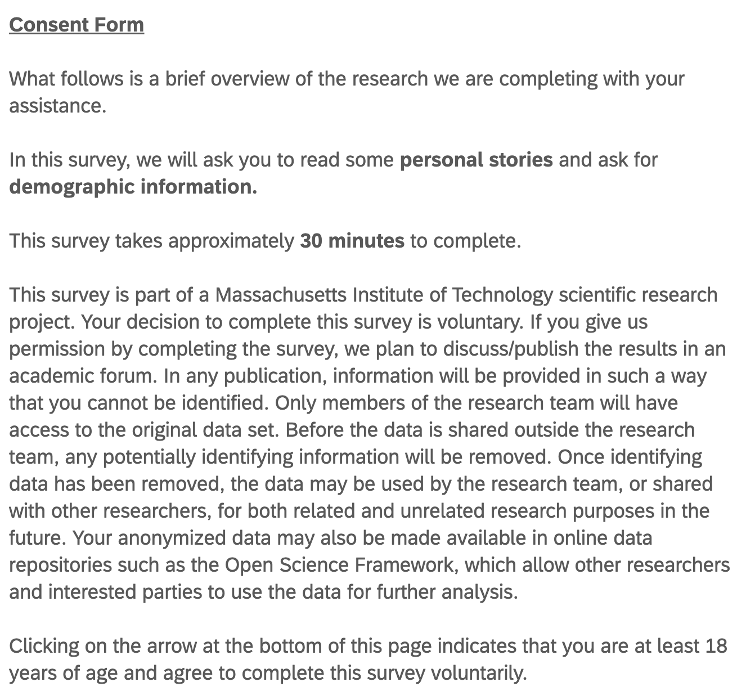This screenshot has width=746, height=700.
Task: Click the underlined "Consent Form" heading
Action: pos(77,25)
